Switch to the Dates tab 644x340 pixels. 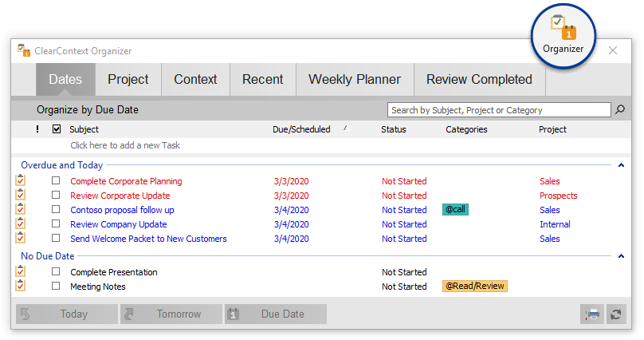point(65,79)
